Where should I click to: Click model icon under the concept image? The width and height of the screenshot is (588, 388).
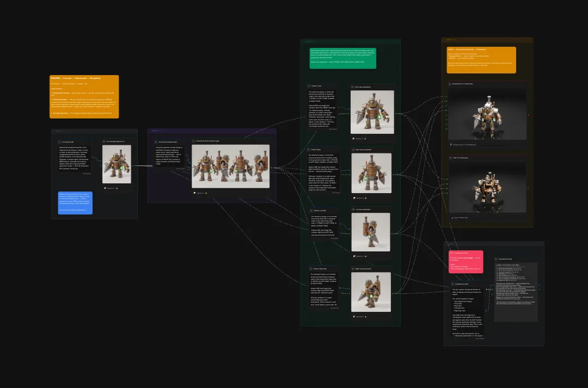[106, 188]
